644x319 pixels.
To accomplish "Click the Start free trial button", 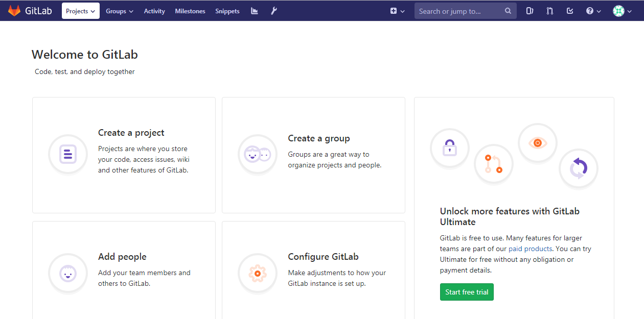I will [467, 292].
